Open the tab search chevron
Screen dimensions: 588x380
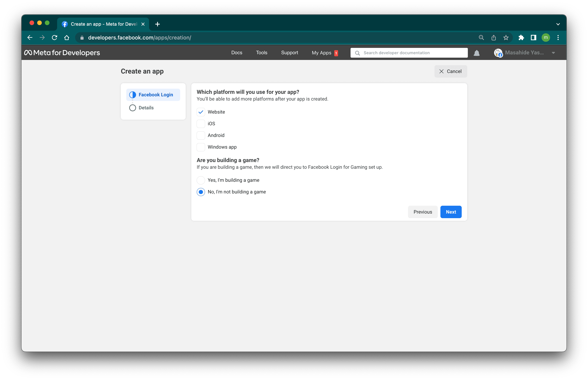558,24
